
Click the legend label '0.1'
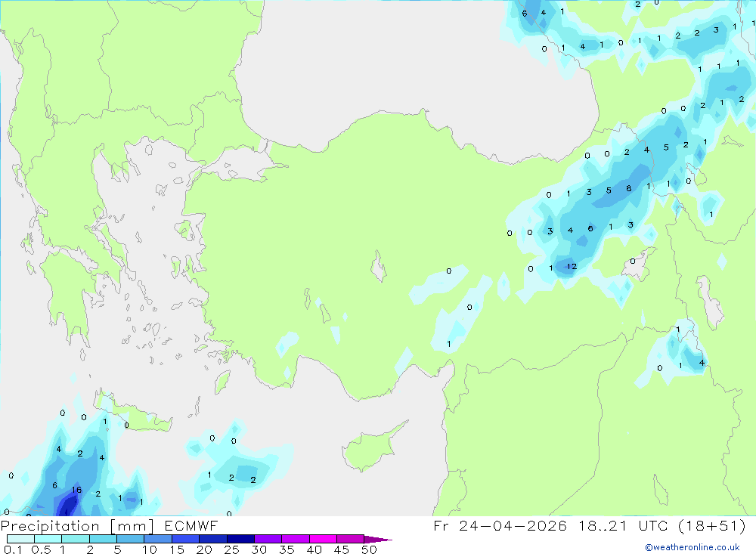pos(13,549)
